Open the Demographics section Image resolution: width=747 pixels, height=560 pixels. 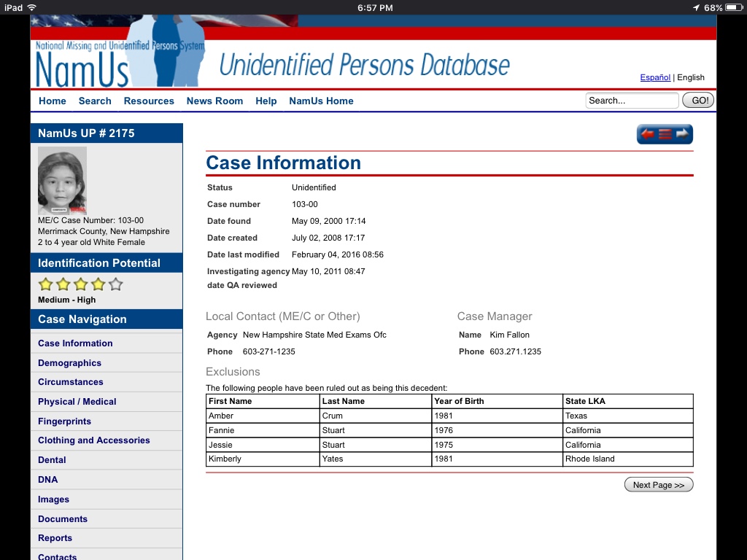(69, 363)
